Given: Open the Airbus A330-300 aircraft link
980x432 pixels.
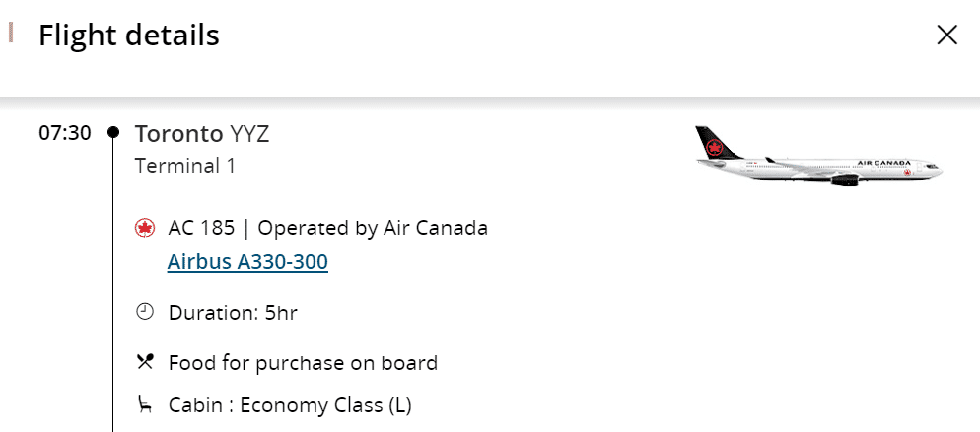Looking at the screenshot, I should pos(247,262).
